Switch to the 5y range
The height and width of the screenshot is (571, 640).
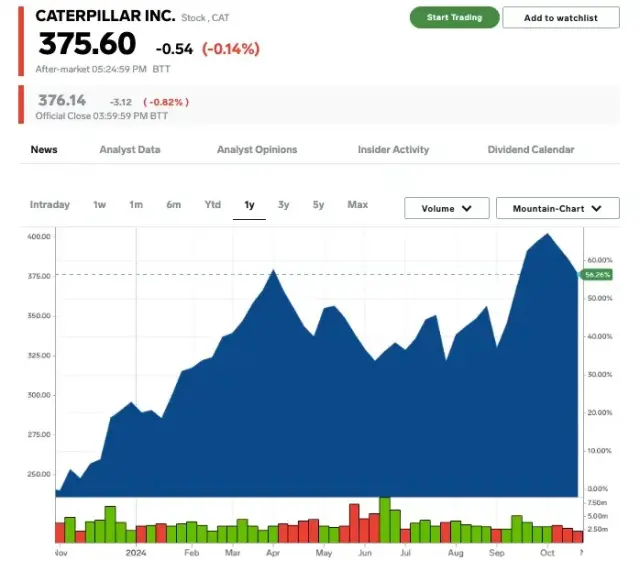318,205
